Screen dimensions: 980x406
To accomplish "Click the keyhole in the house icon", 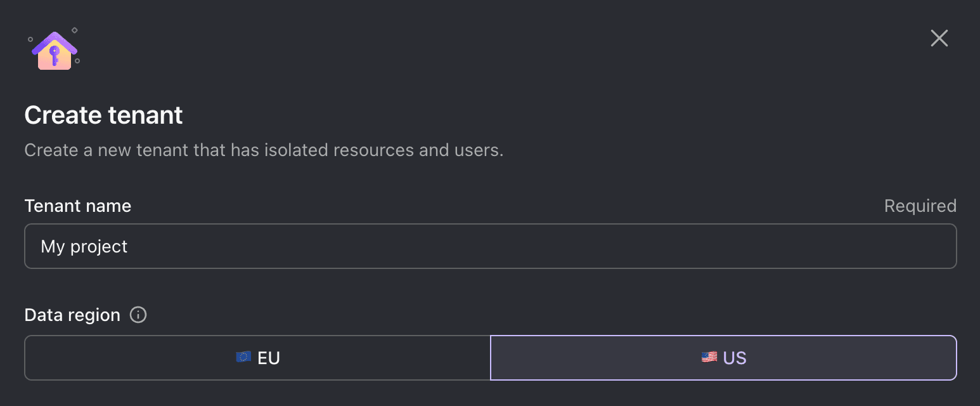I will coord(55,52).
